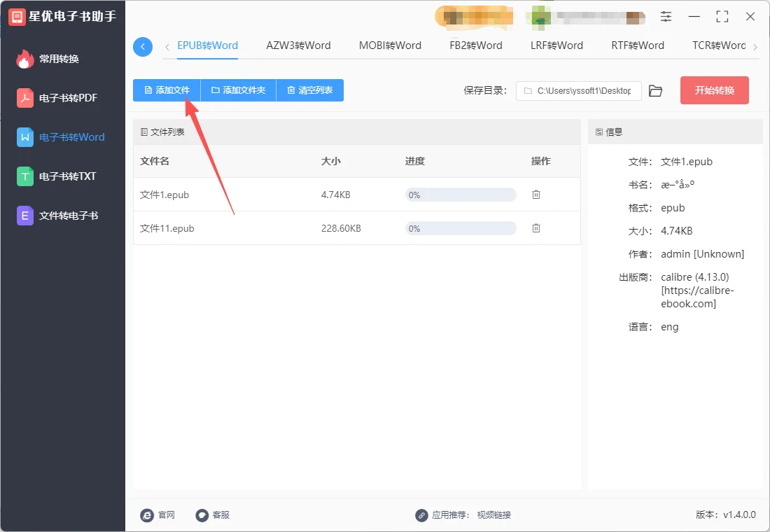Minimize the application window
Viewport: 770px width, 532px height.
point(694,17)
